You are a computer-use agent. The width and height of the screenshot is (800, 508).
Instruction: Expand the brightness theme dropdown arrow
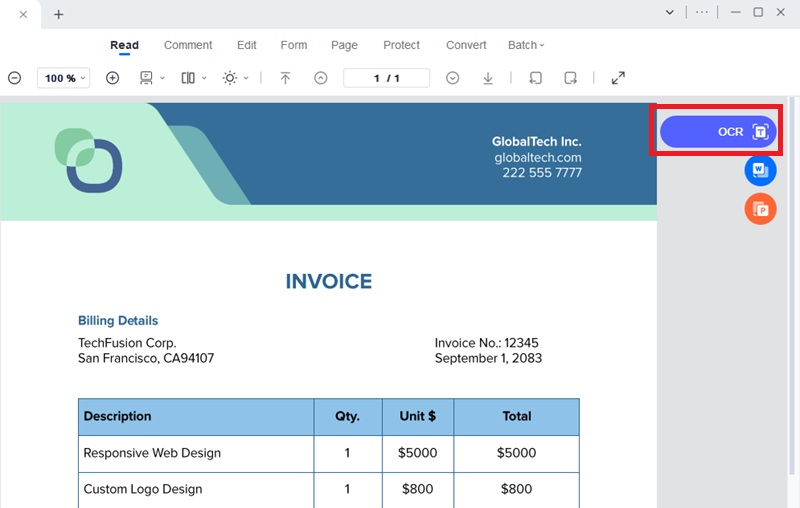246,78
